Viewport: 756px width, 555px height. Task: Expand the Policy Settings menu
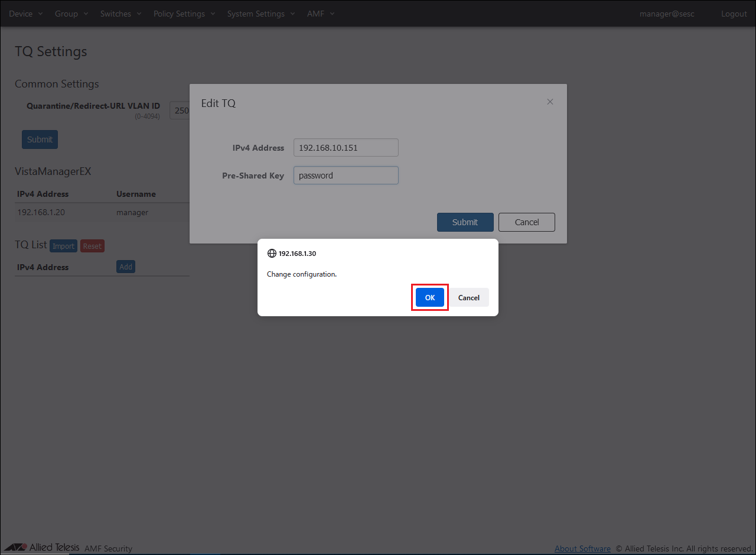(184, 14)
